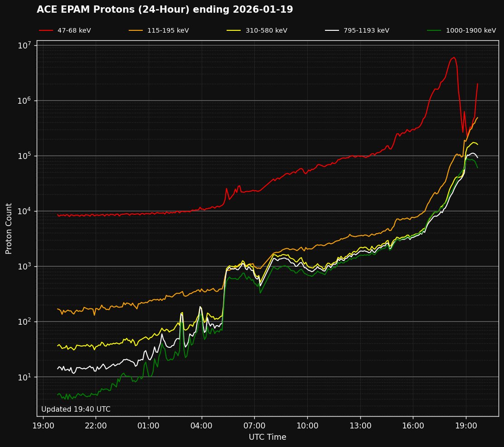Click the 07:00 x-axis tick label

[254, 426]
